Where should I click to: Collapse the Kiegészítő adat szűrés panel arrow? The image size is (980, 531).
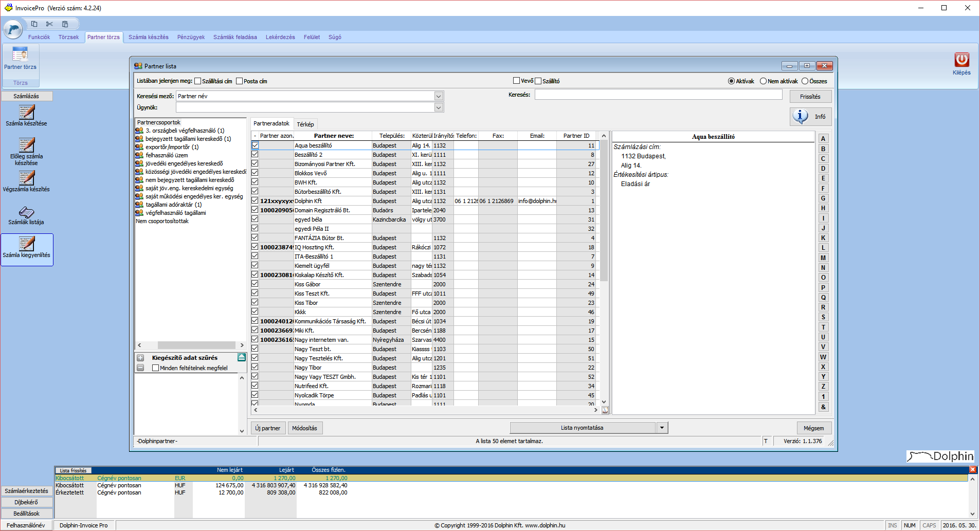[x=241, y=357]
